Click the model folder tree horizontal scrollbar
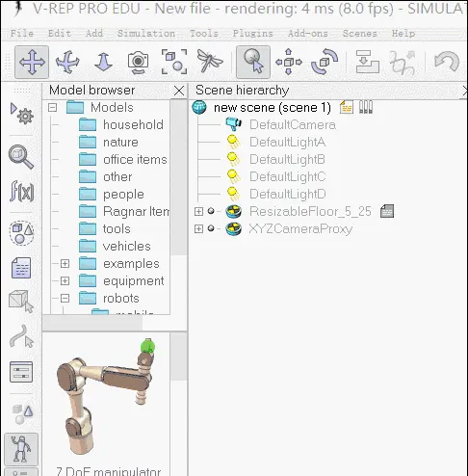 tap(92, 323)
